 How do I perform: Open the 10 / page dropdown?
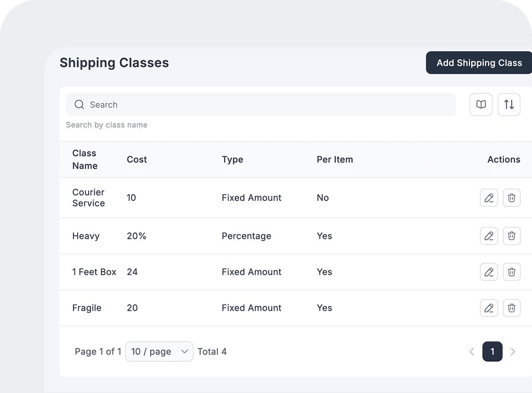tap(159, 352)
